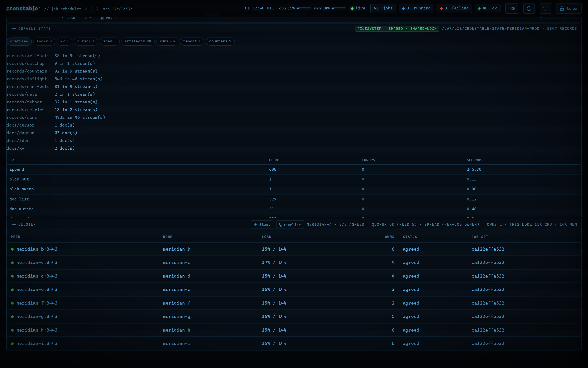
Task: Click peer meridian-f:8443
Action: (37, 303)
